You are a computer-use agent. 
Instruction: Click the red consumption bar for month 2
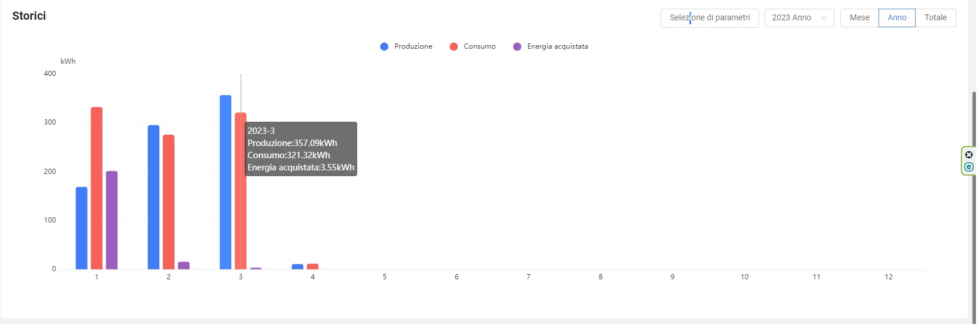pos(169,202)
